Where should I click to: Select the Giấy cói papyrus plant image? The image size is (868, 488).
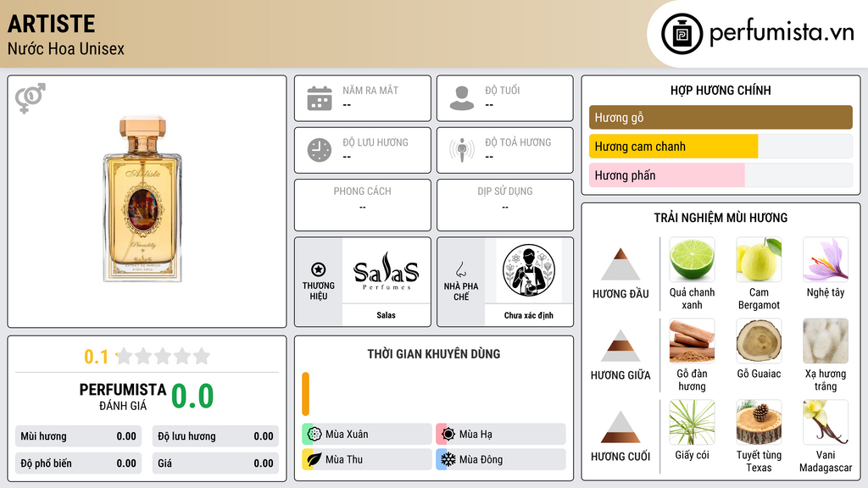692,422
